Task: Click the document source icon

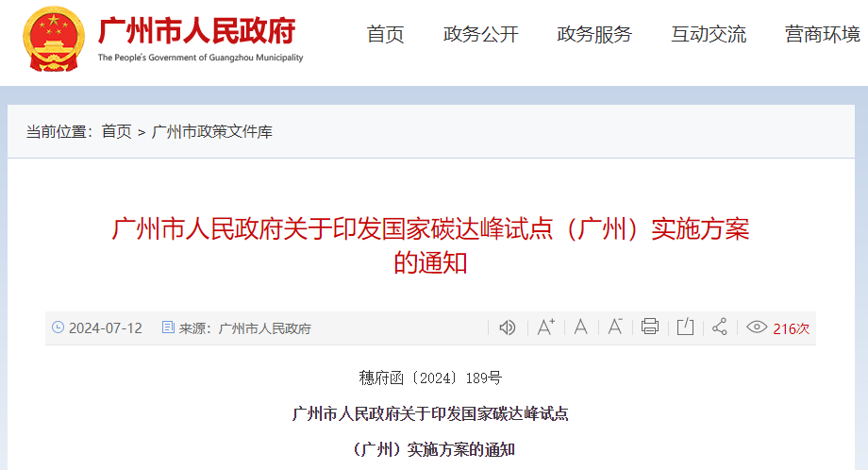Action: [x=168, y=327]
